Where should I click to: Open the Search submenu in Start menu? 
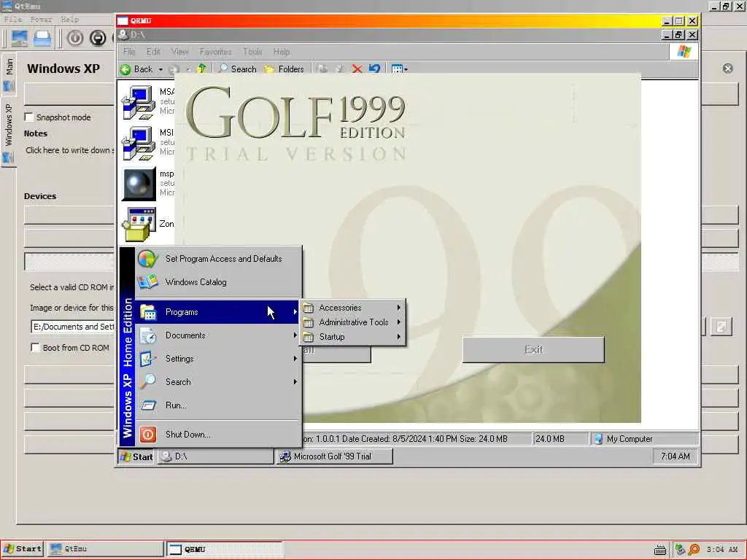(218, 382)
